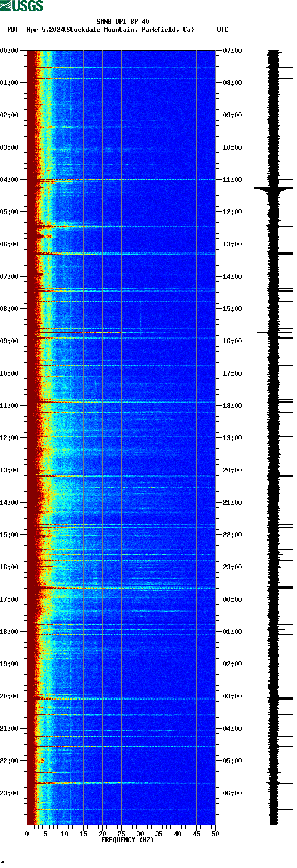
Task: Click the PDT time label 00:00
Action: 10,51
